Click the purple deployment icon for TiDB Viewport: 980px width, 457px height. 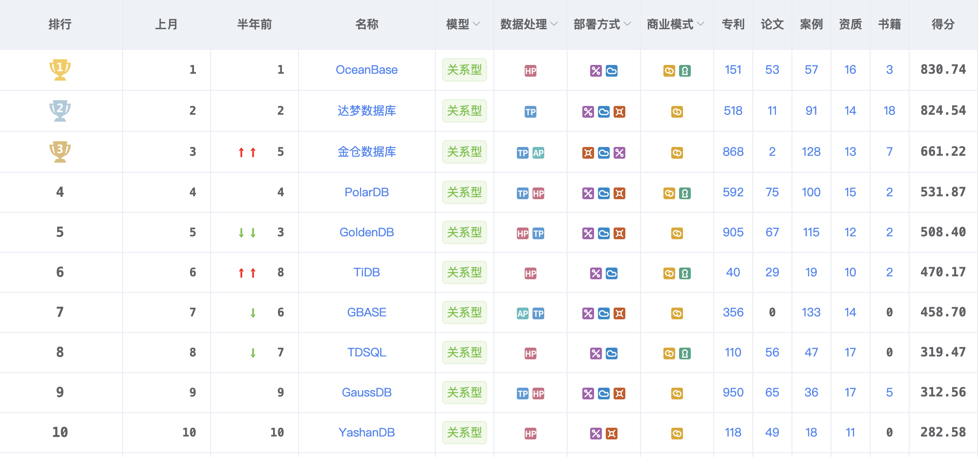coord(596,273)
